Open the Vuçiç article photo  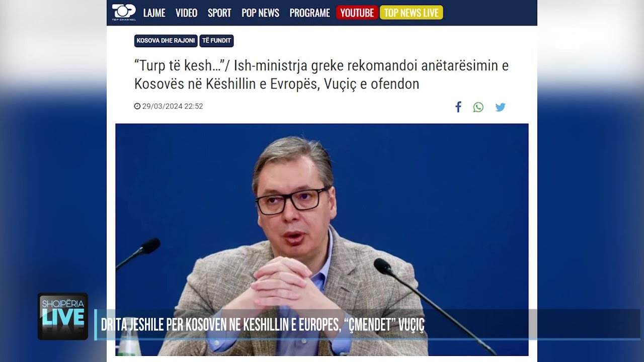pyautogui.click(x=322, y=239)
